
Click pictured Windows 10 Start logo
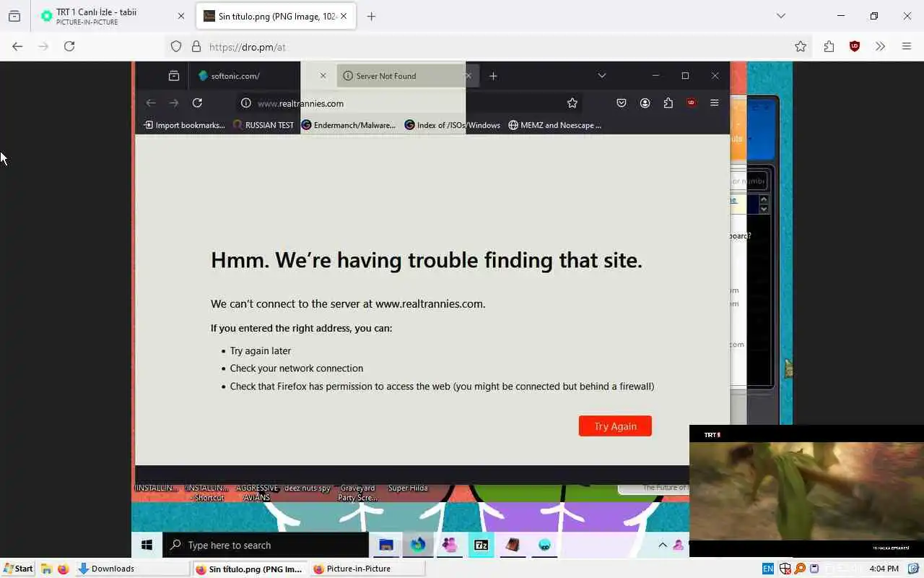point(147,545)
